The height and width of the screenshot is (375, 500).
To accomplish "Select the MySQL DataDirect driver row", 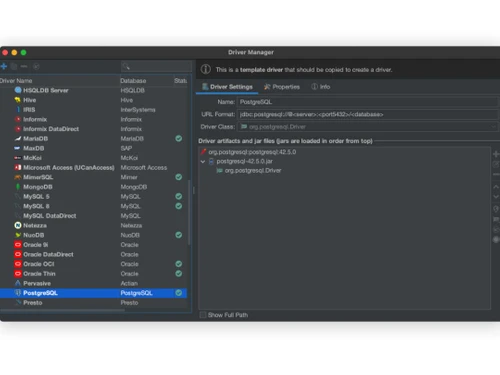I will (x=93, y=216).
